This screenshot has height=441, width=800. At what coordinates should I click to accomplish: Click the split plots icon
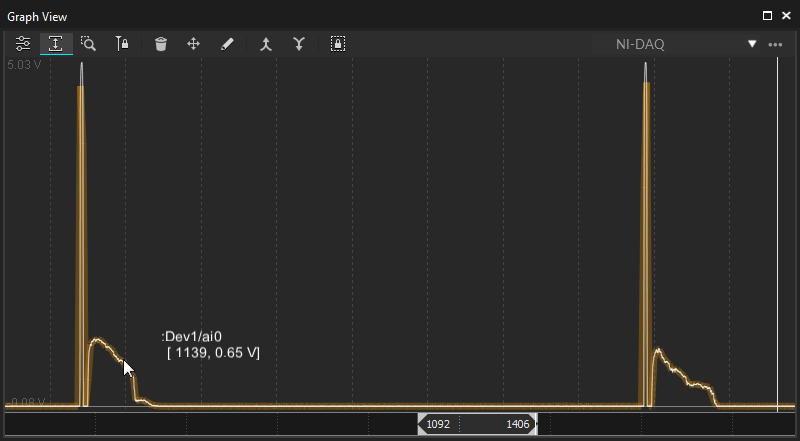coord(299,44)
